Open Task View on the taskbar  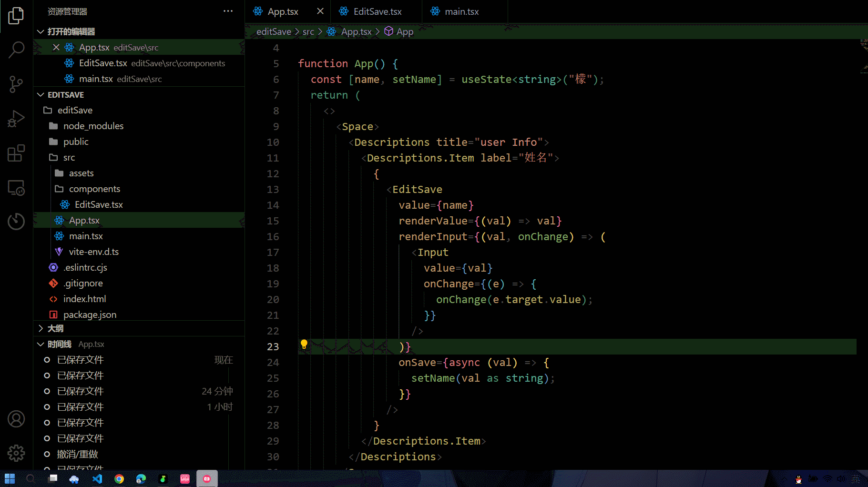[x=53, y=478]
